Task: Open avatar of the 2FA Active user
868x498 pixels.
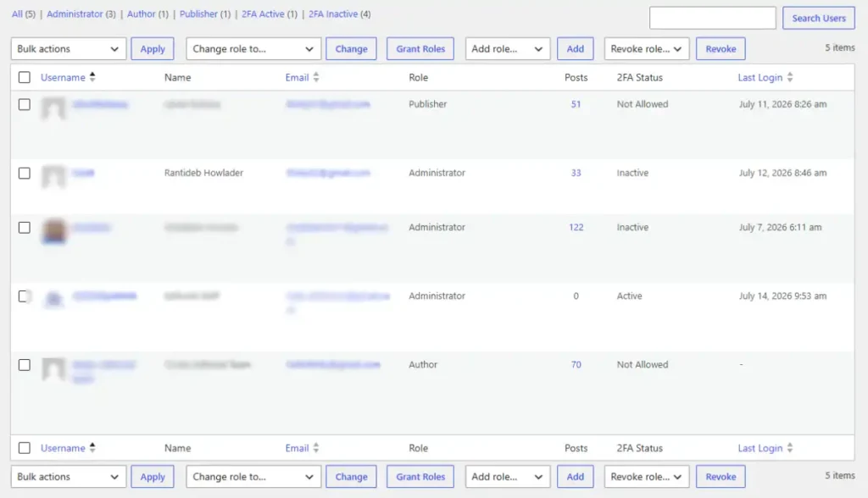Action: 53,299
